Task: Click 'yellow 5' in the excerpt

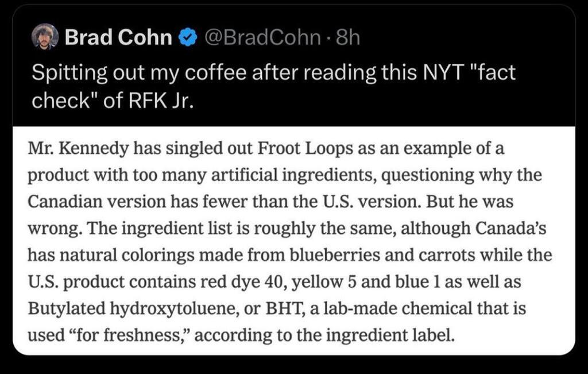Action: (324, 282)
